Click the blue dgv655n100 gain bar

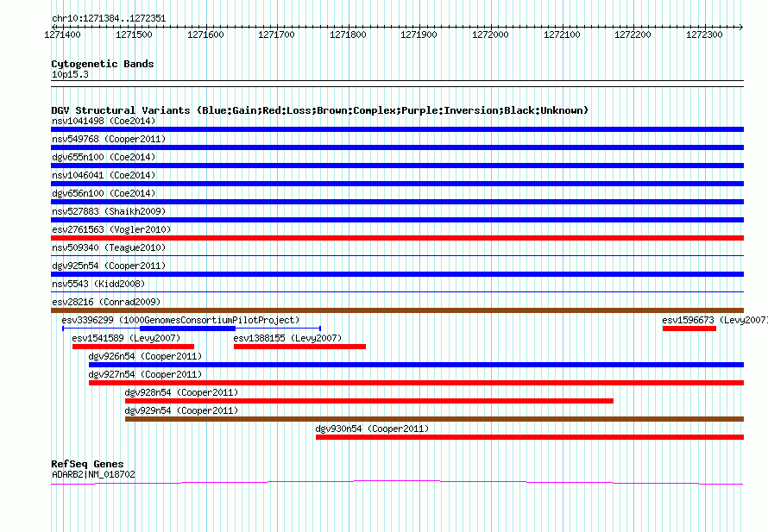point(397,166)
